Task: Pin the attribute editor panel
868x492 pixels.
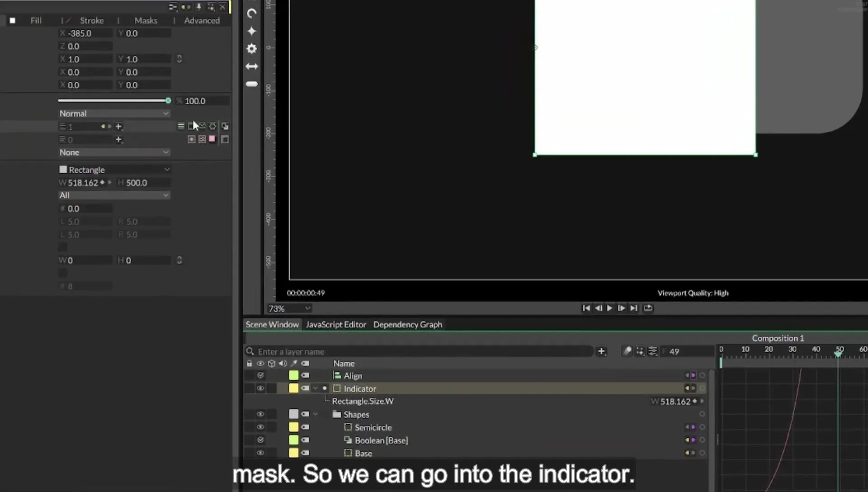Action: pos(198,7)
